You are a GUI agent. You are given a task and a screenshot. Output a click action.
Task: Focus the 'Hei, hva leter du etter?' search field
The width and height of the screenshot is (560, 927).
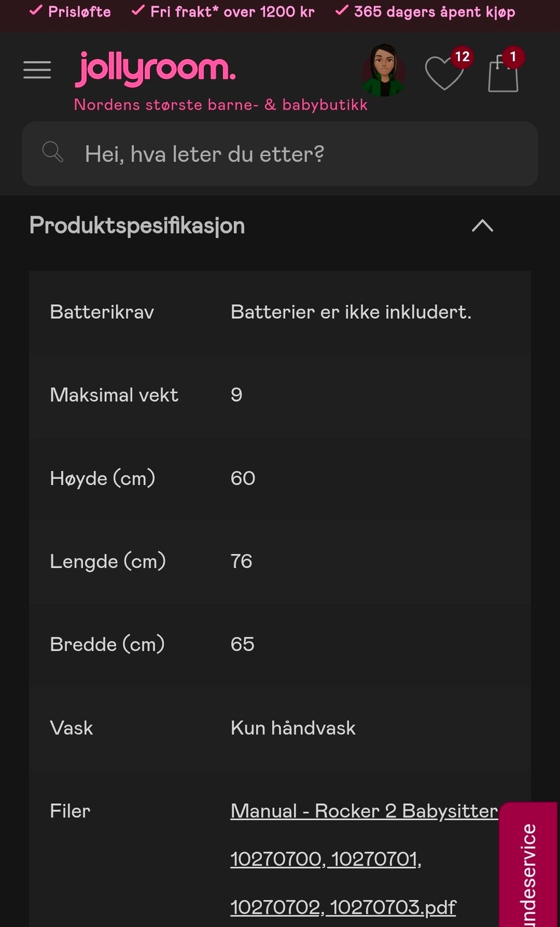tap(292, 154)
